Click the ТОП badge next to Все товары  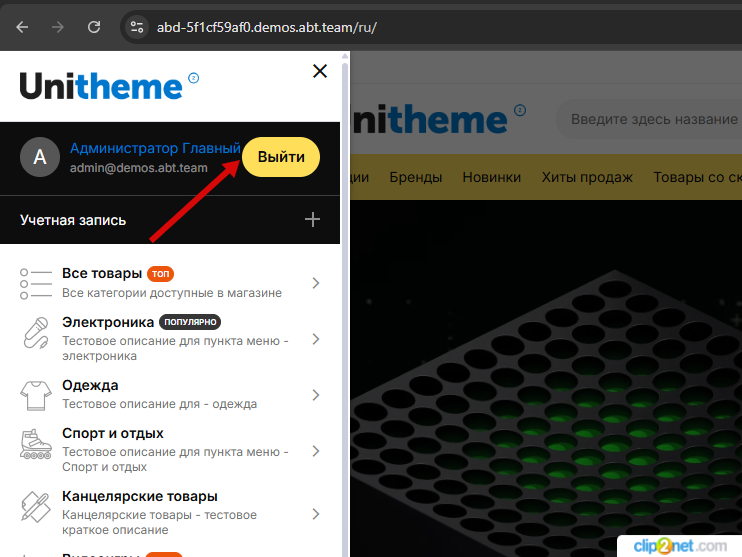pos(160,274)
